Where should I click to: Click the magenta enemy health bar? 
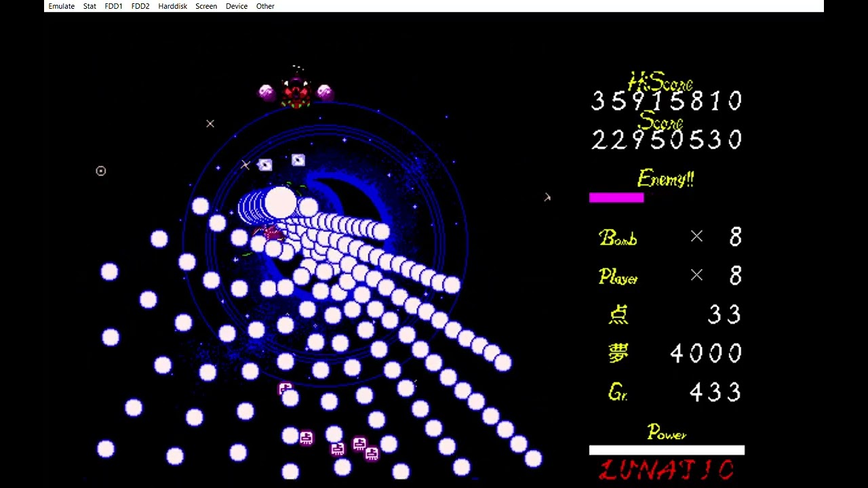(616, 197)
